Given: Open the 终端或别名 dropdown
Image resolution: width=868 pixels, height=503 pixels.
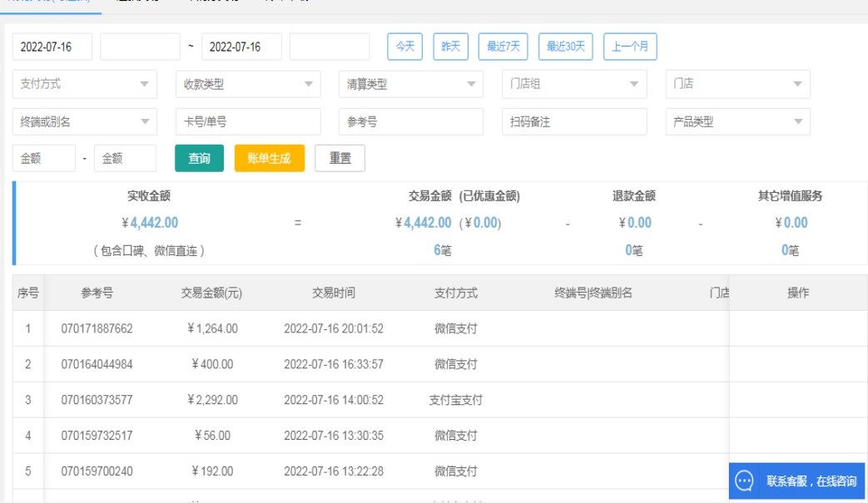Looking at the screenshot, I should pos(85,121).
